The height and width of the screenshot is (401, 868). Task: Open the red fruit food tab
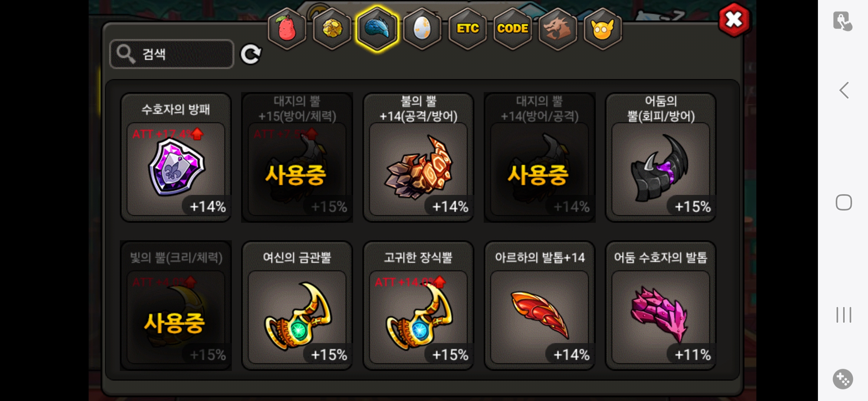[x=287, y=29]
